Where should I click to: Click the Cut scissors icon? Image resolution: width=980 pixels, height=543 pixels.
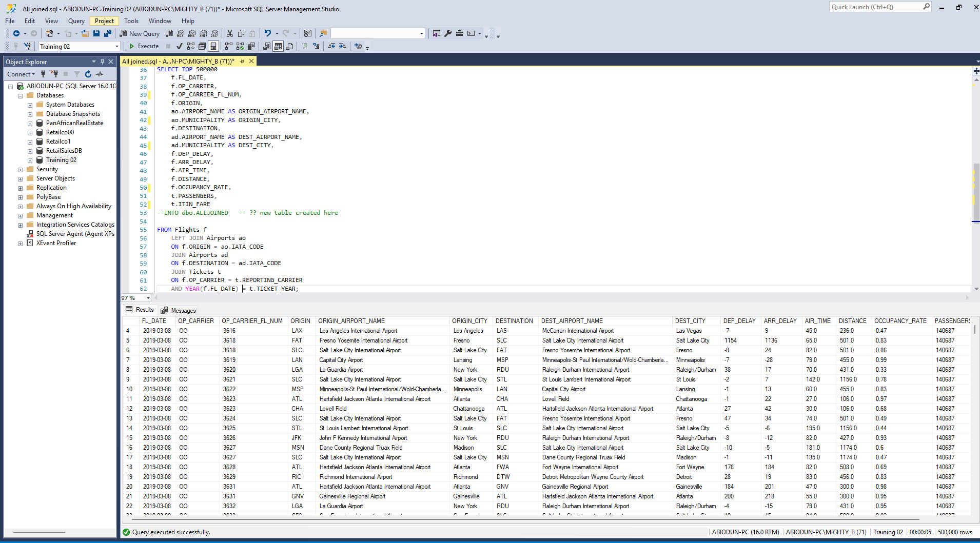click(x=230, y=33)
